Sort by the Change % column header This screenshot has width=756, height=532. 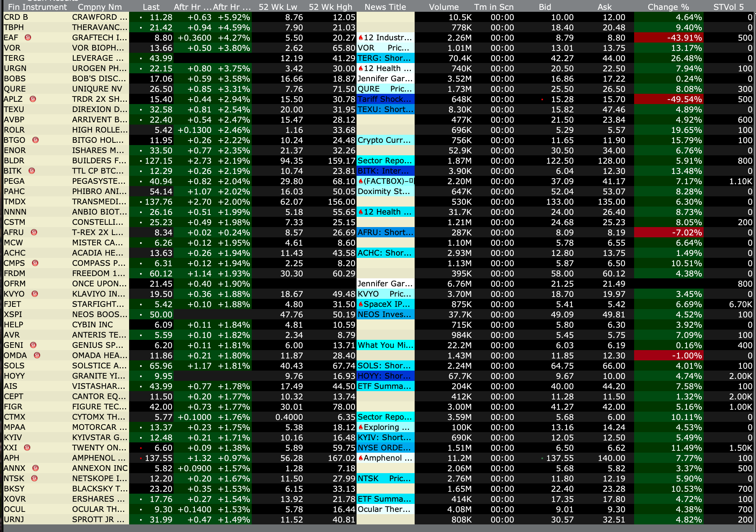tap(668, 7)
